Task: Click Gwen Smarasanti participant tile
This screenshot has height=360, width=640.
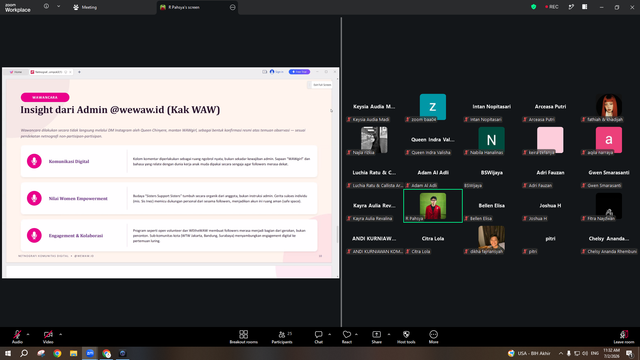Action: click(609, 173)
